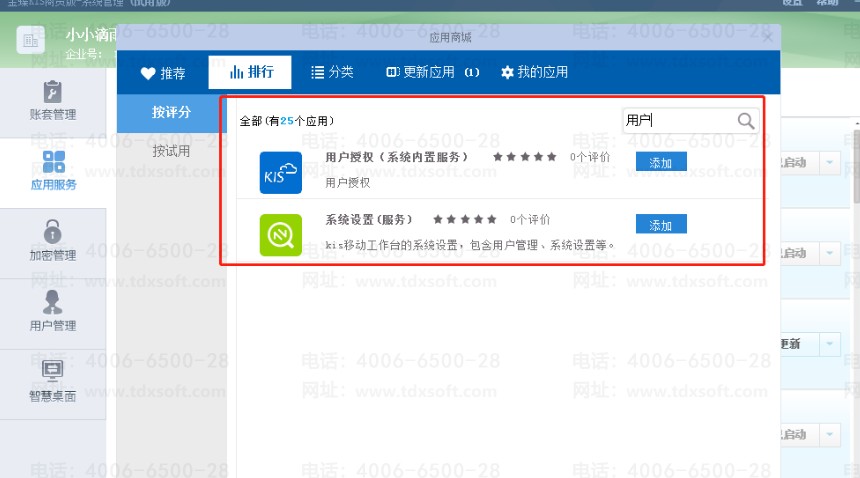Click the search field containing 用户
This screenshot has width=860, height=478.
pyautogui.click(x=680, y=121)
